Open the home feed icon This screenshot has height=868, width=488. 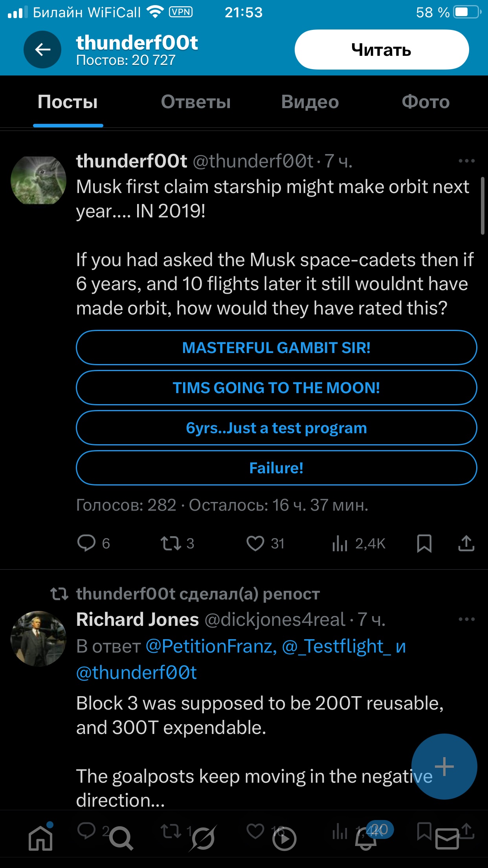click(x=41, y=838)
